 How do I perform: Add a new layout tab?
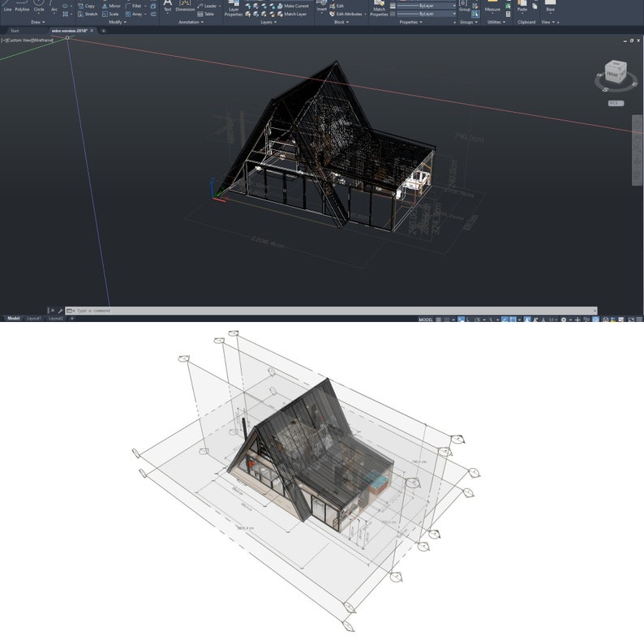click(72, 318)
